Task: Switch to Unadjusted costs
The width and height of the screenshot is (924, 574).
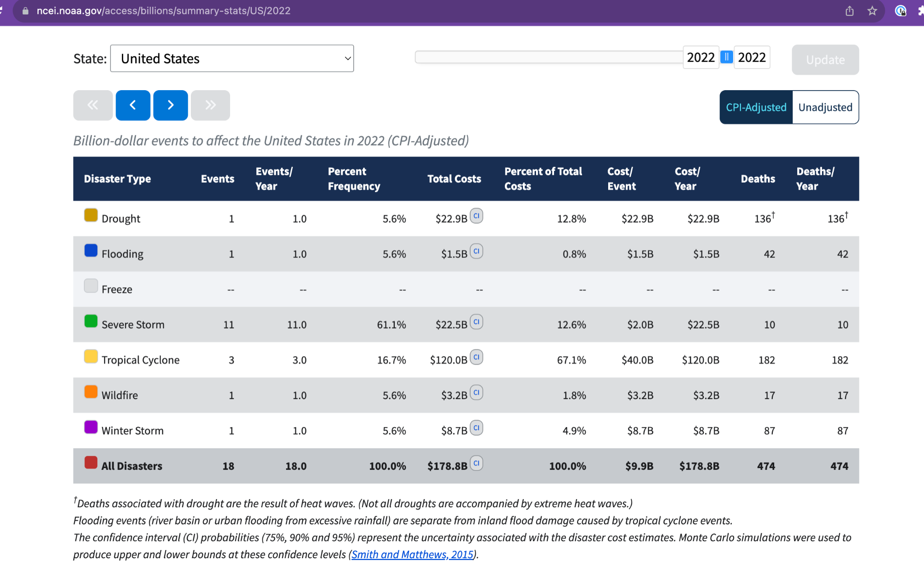Action: 825,107
